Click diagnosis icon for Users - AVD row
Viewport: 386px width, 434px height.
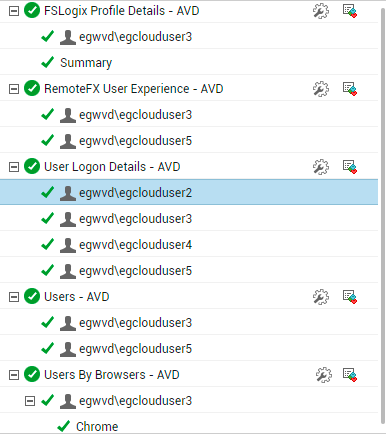pos(350,297)
